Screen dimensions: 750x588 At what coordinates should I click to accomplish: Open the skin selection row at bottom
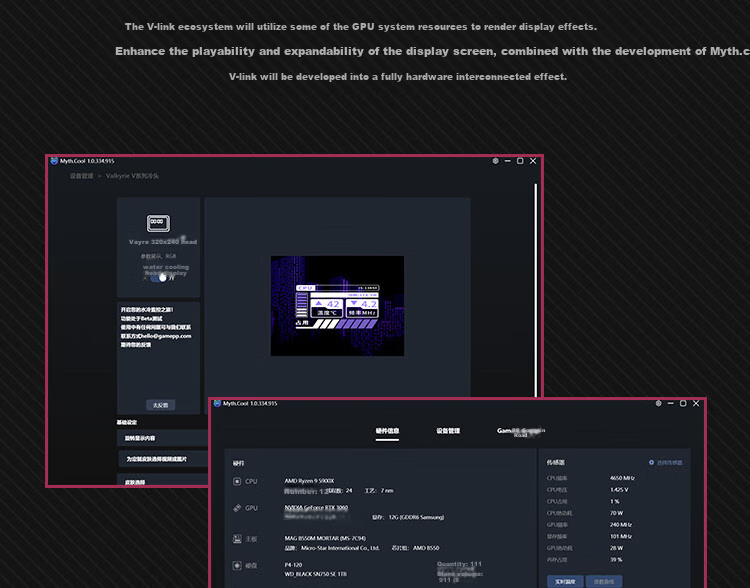(x=163, y=480)
